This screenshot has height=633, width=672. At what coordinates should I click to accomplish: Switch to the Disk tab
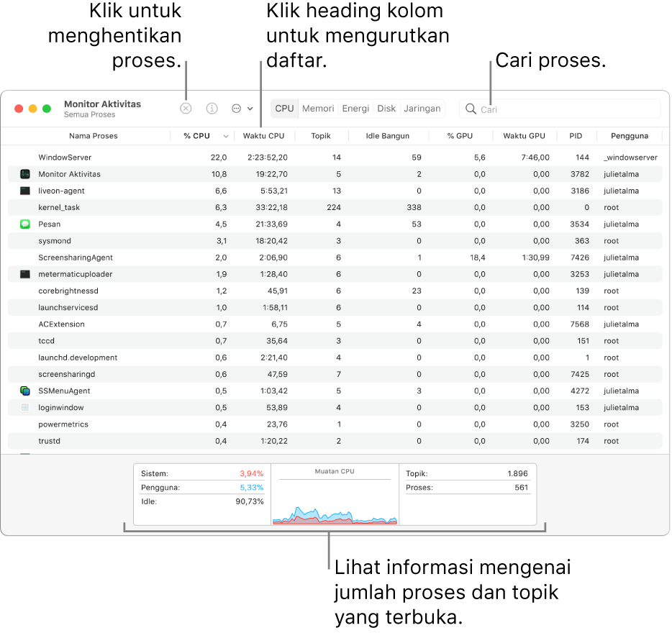(x=386, y=109)
